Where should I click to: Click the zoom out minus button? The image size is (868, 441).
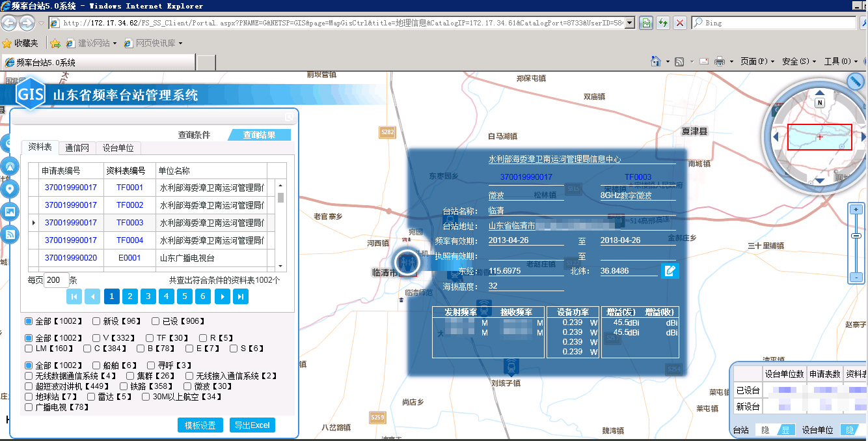pyautogui.click(x=856, y=277)
